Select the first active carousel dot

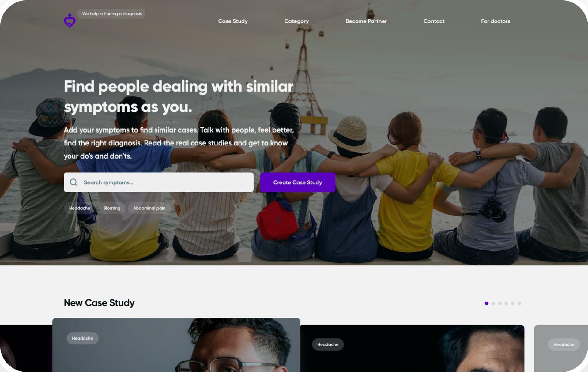486,303
